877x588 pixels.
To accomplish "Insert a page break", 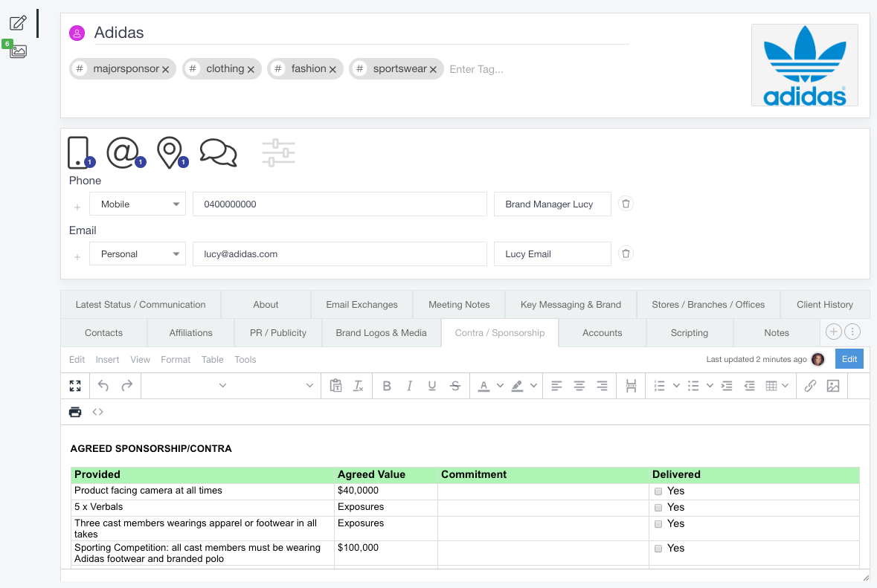I will point(631,386).
